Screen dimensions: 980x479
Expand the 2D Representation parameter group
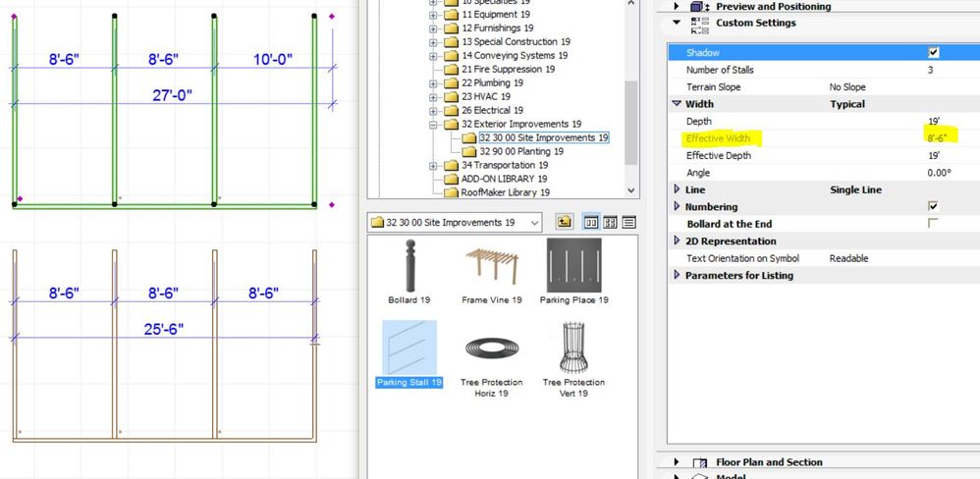click(677, 240)
